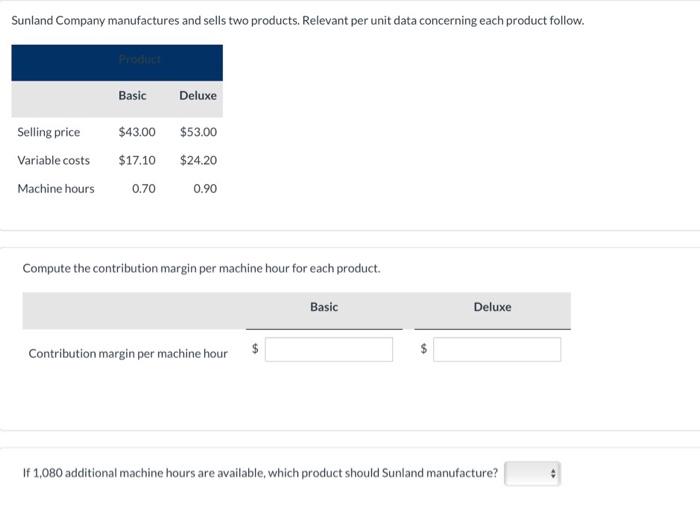Click the 0.70 machine hours value

click(x=144, y=188)
